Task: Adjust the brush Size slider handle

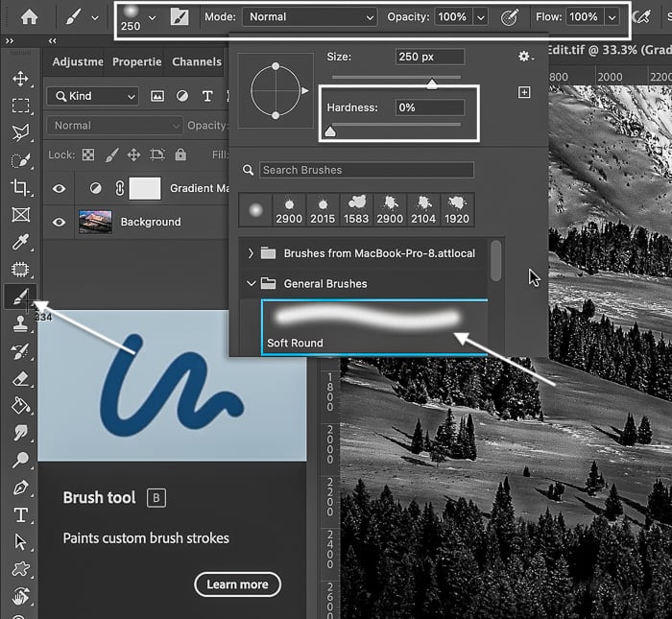Action: tap(432, 83)
